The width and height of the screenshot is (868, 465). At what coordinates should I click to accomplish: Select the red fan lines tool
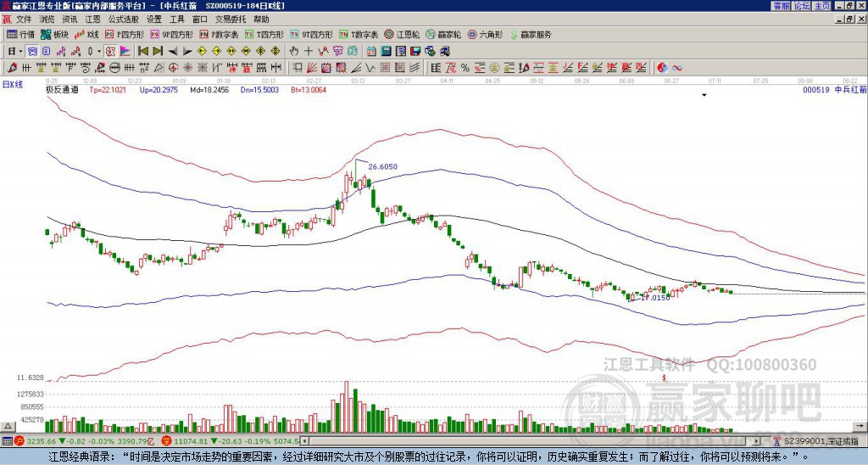[x=312, y=68]
